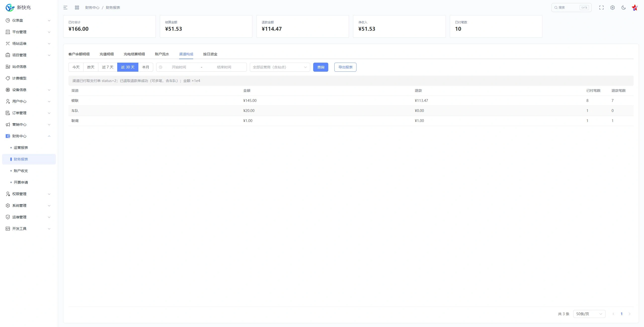The height and width of the screenshot is (327, 644).
Task: Switch to 充值明细 tab
Action: 107,54
